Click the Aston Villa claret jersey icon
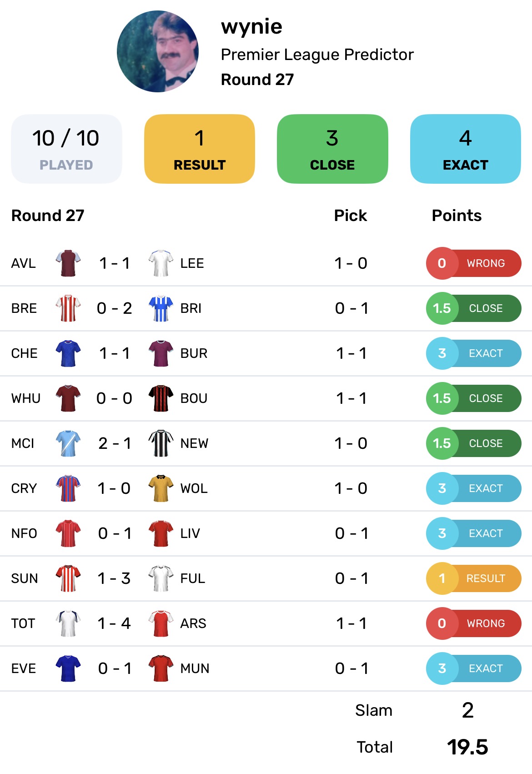The height and width of the screenshot is (774, 532). coord(68,263)
